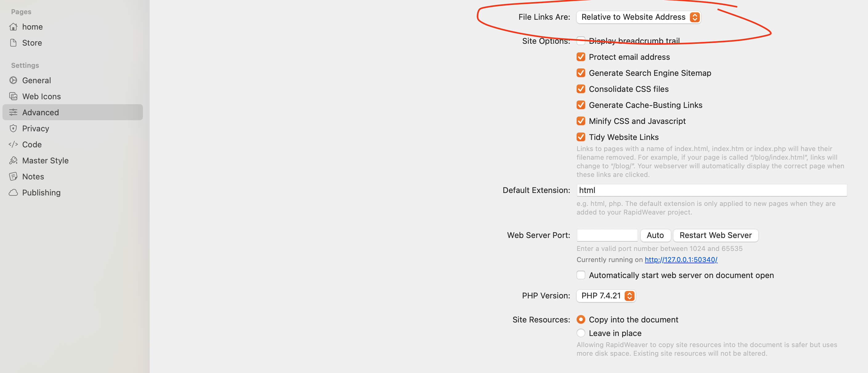The height and width of the screenshot is (373, 868).
Task: Open PHP Version dropdown
Action: tap(606, 296)
